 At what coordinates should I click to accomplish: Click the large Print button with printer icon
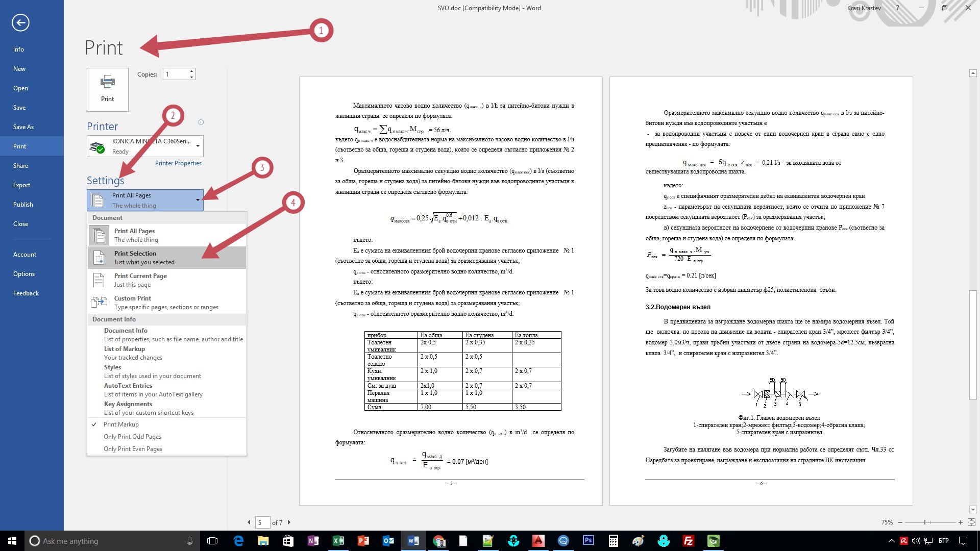107,89
